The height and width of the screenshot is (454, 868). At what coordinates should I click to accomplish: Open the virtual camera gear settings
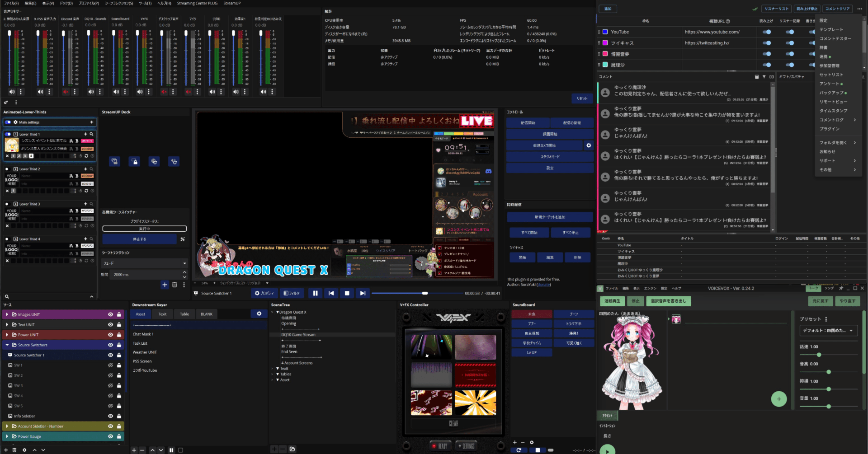589,145
